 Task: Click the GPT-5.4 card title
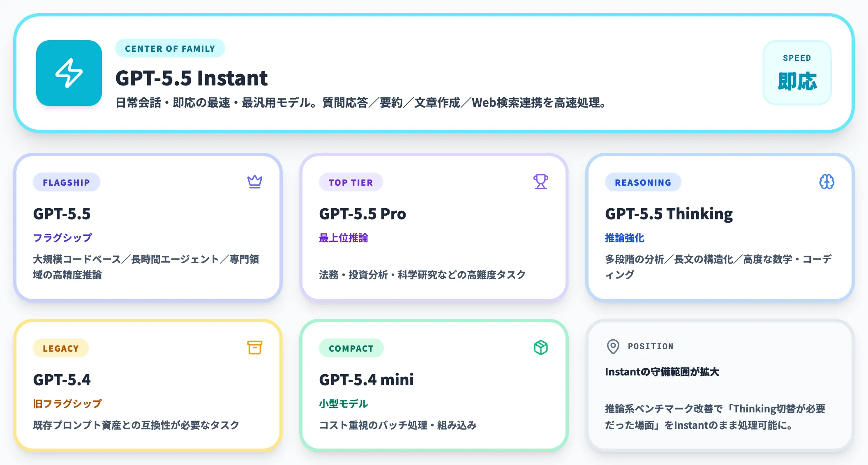click(x=62, y=380)
